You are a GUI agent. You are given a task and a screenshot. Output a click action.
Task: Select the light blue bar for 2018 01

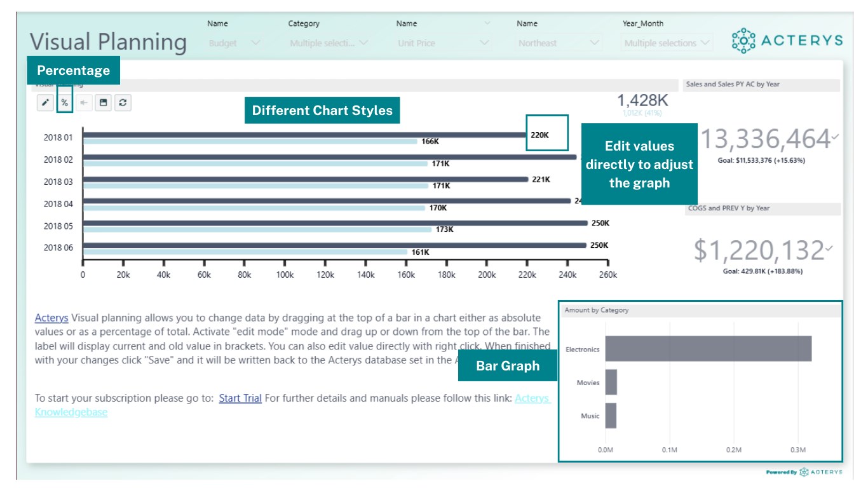[250, 142]
